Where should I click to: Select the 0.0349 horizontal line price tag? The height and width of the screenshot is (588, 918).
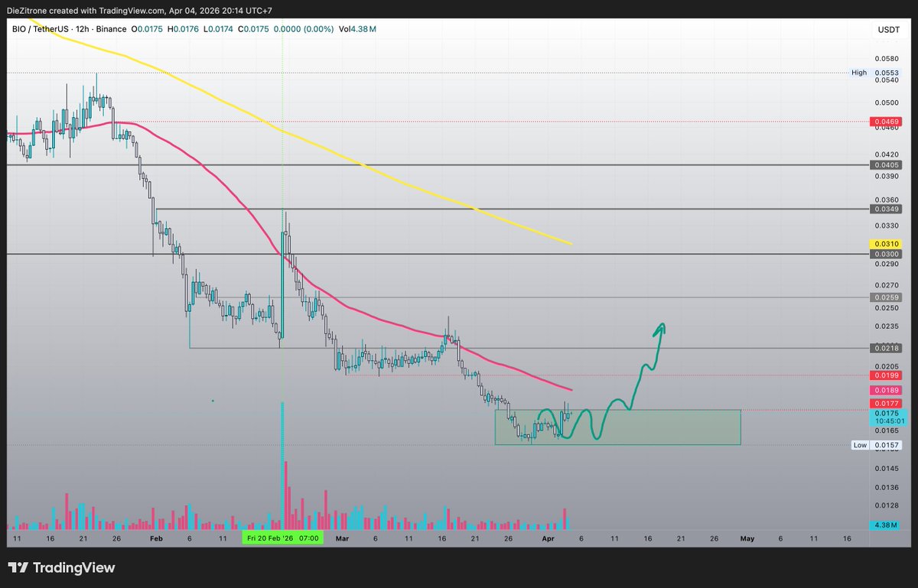[886, 209]
